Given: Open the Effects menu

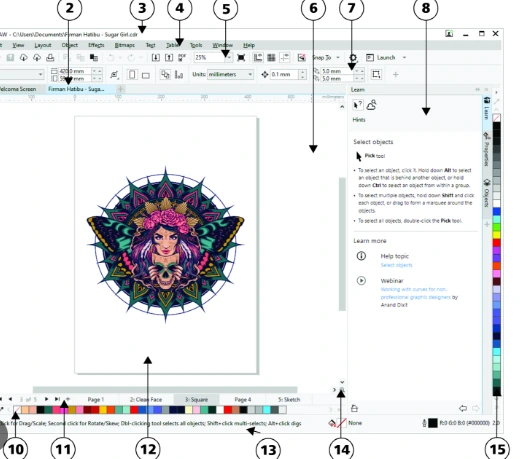Looking at the screenshot, I should [x=96, y=45].
